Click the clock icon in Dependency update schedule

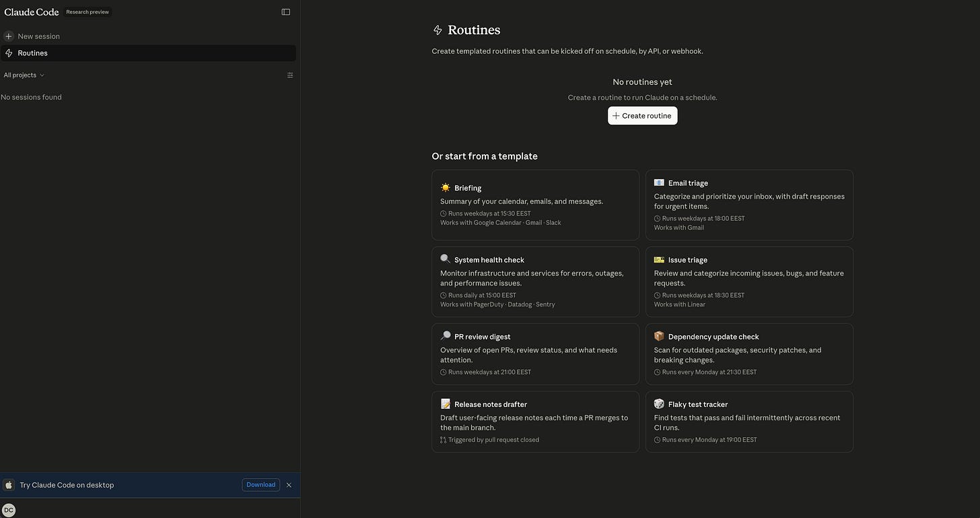coord(658,372)
